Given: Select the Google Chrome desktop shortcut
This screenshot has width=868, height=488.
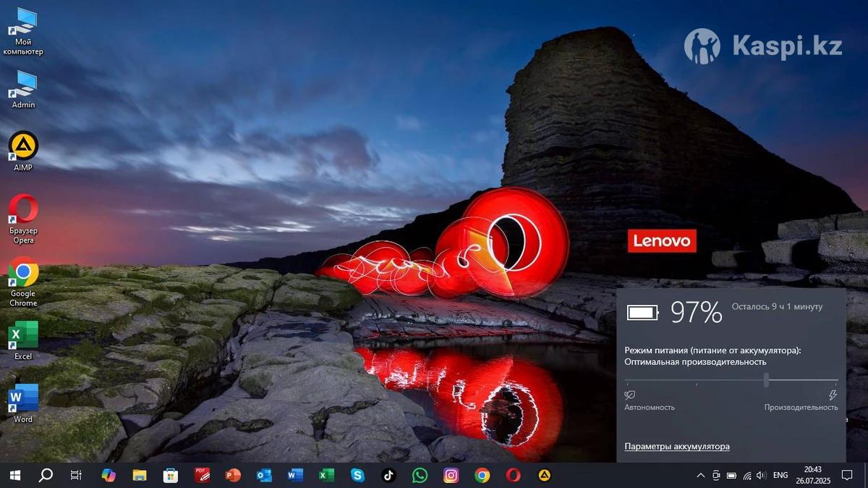Looking at the screenshot, I should click(23, 282).
